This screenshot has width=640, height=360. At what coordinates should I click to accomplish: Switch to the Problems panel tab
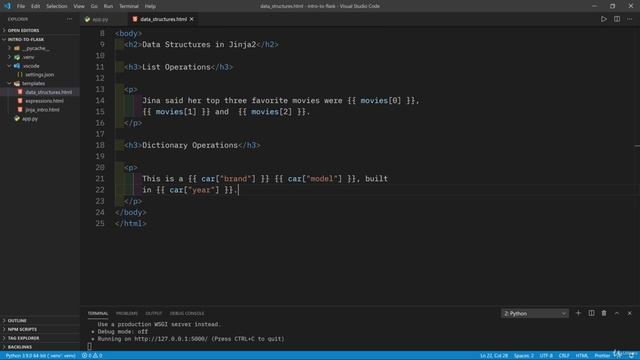tap(127, 313)
